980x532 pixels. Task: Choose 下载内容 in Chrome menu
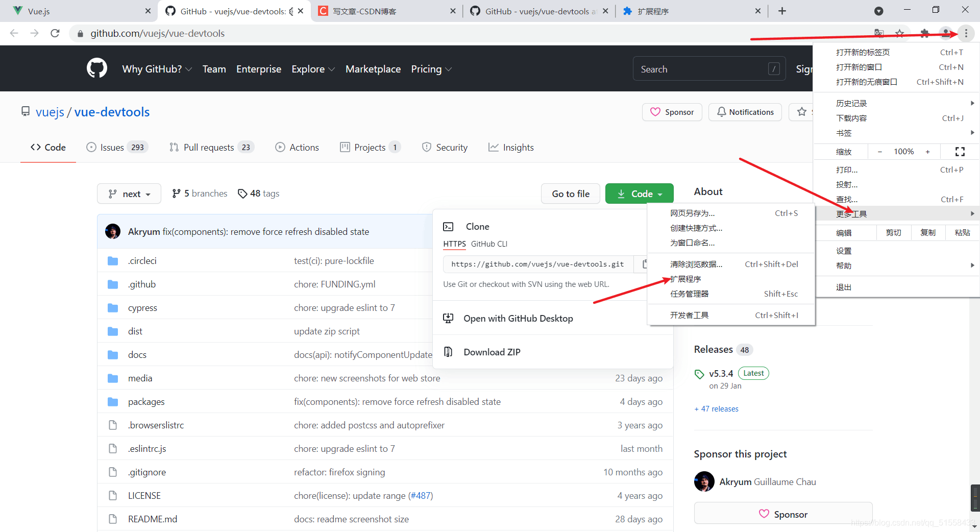(897, 118)
